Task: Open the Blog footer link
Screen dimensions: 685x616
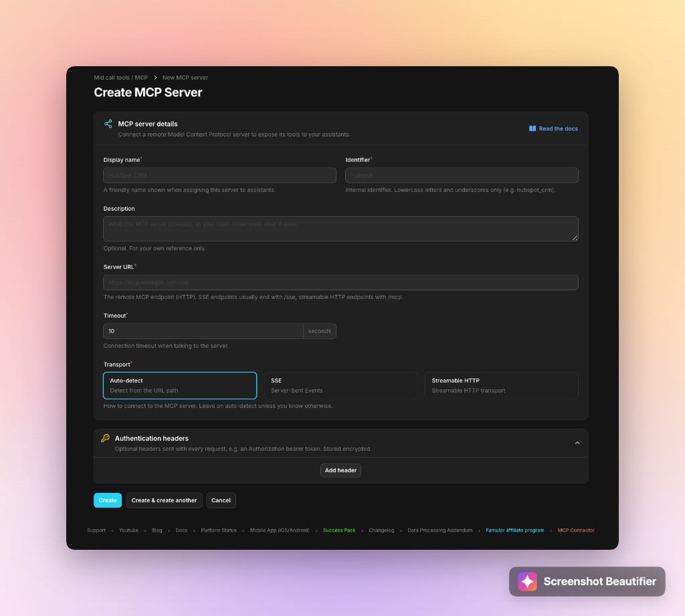Action: pyautogui.click(x=157, y=530)
